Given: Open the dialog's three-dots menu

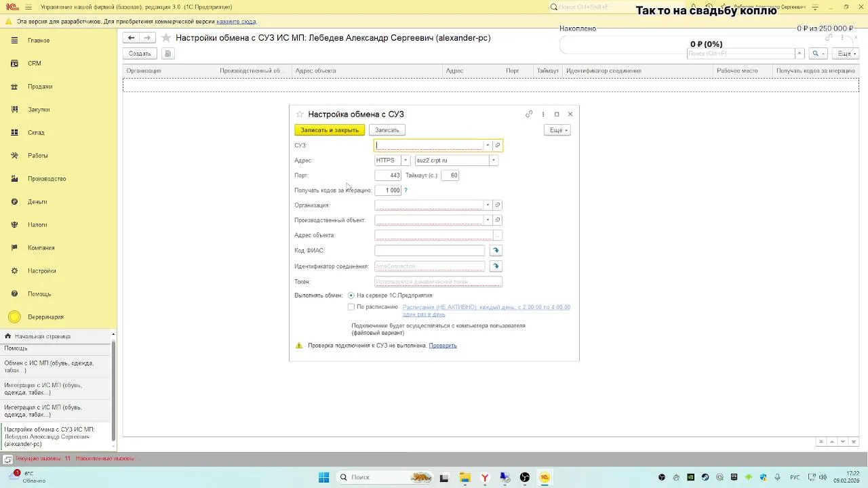Looking at the screenshot, I should coord(543,114).
